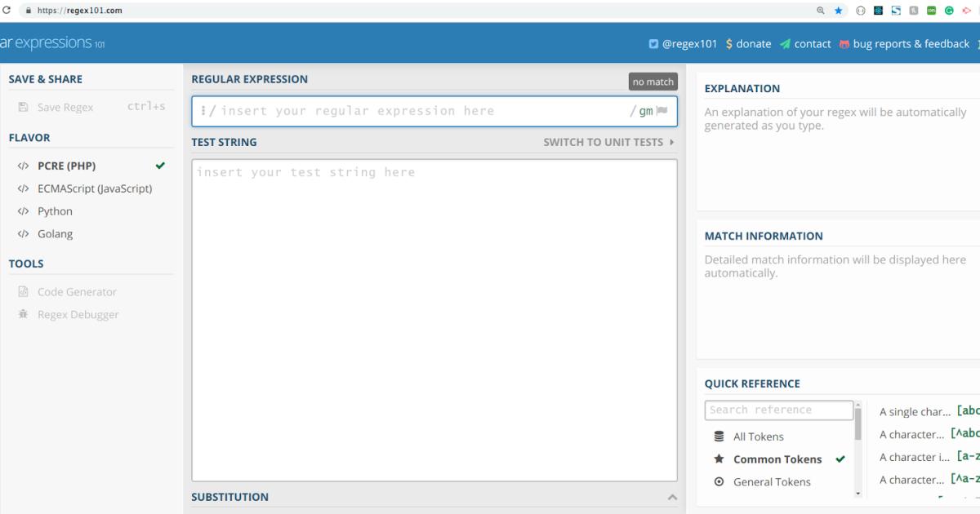
Task: Expand the SUBSTITUTION panel chevron
Action: pyautogui.click(x=672, y=497)
